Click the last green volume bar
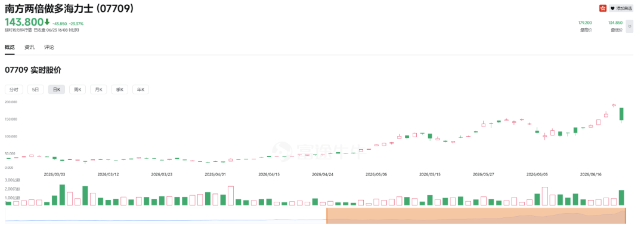The width and height of the screenshot is (644, 231). [x=621, y=198]
